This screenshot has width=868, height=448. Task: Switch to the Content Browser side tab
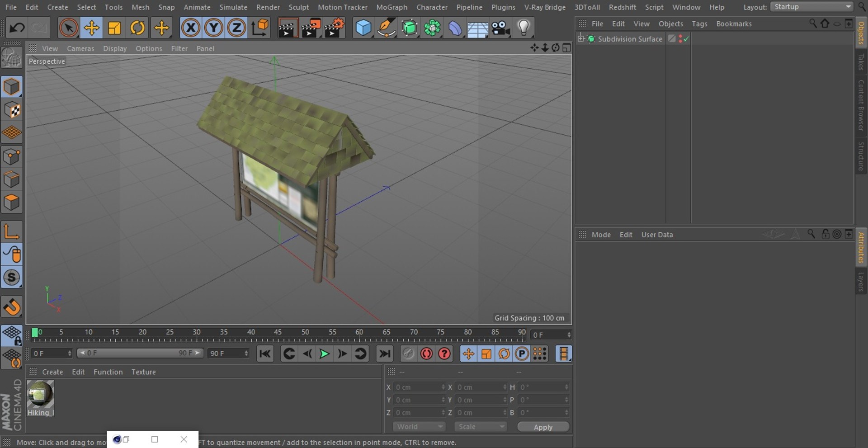pyautogui.click(x=861, y=105)
